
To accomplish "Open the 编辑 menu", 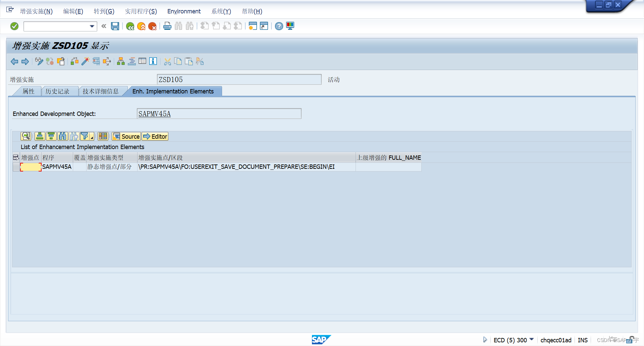I will (x=73, y=11).
